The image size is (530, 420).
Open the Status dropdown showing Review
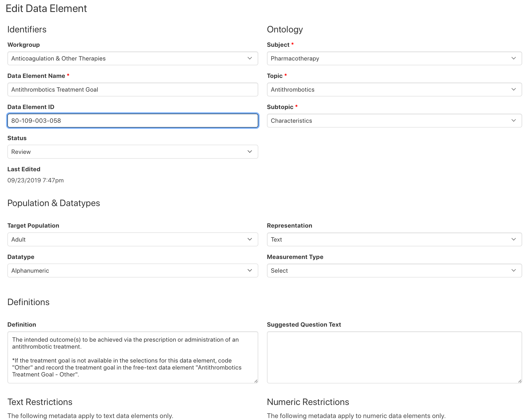[x=132, y=152]
